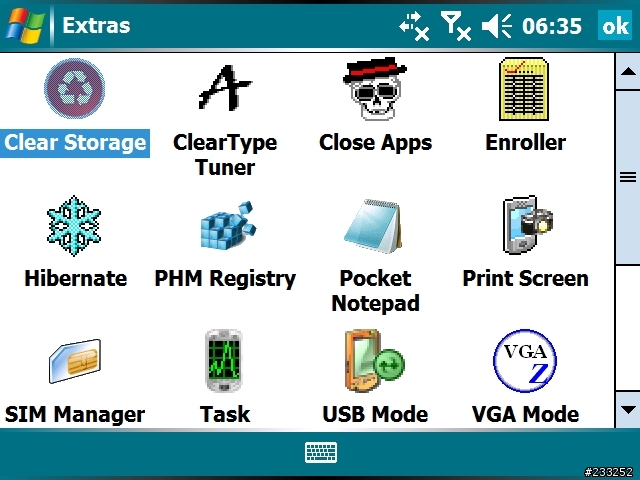Open the Enroller spreadsheet icon
640x480 pixels.
524,89
